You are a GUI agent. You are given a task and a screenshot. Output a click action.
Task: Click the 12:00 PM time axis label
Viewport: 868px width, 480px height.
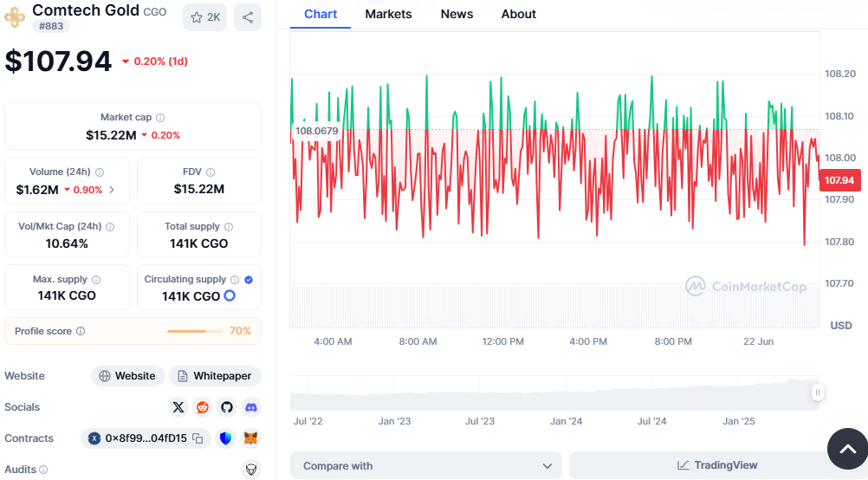coord(502,341)
